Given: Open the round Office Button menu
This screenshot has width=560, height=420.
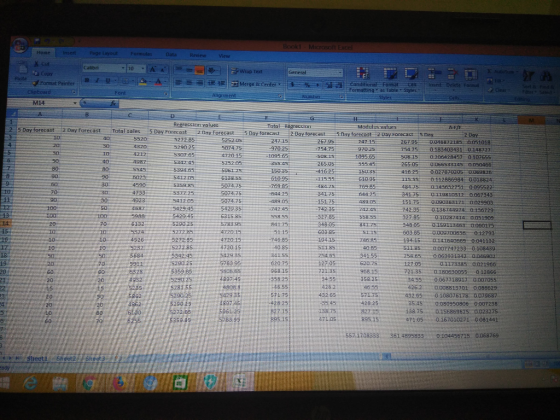Looking at the screenshot, I should pos(20,45).
